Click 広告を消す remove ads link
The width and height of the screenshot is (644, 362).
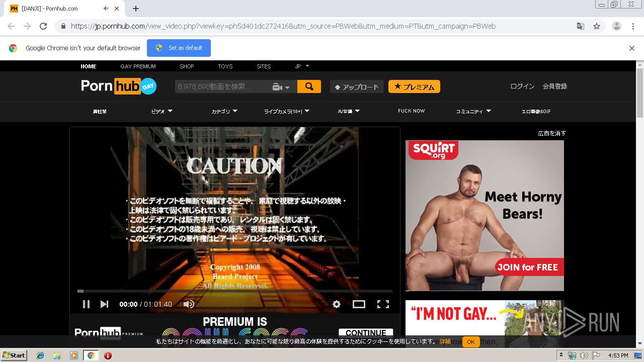(x=552, y=133)
